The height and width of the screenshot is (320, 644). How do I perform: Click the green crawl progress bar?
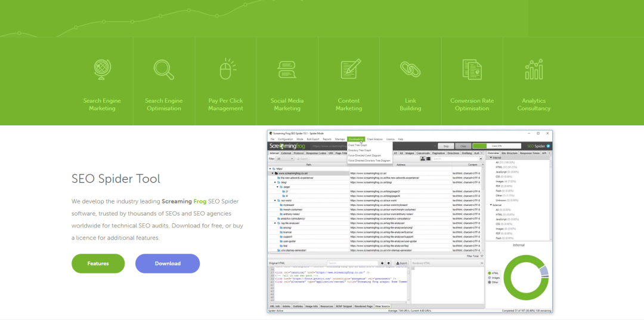click(497, 146)
